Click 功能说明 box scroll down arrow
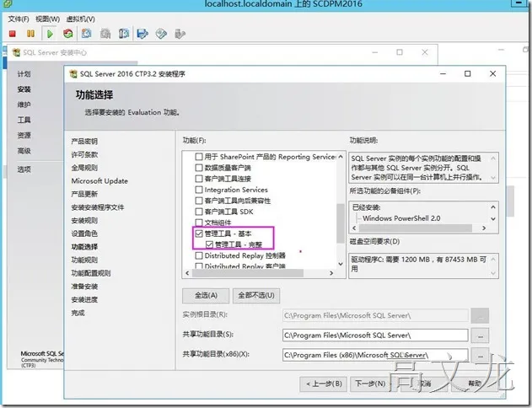 [493, 178]
